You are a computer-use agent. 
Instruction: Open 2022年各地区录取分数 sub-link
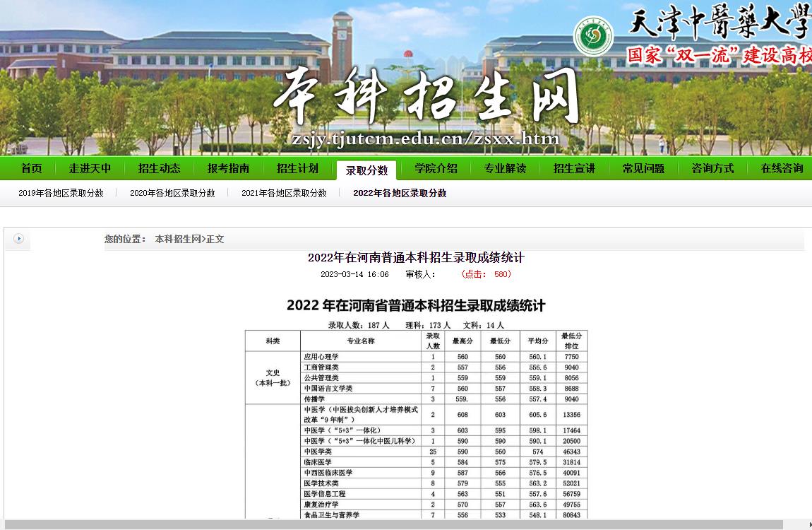400,193
